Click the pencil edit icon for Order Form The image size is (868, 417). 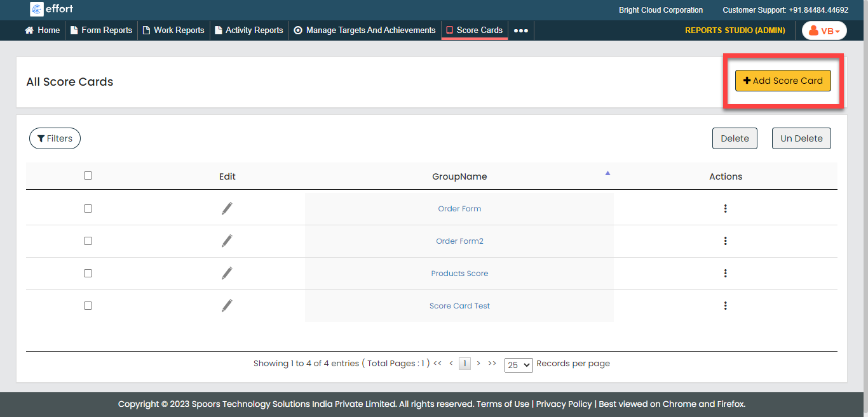[x=227, y=208]
